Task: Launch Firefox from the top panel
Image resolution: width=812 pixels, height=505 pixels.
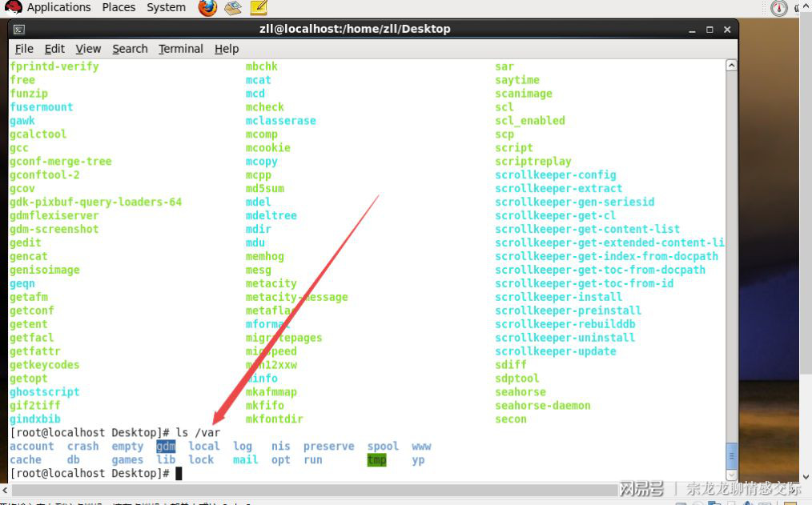Action: [x=207, y=8]
